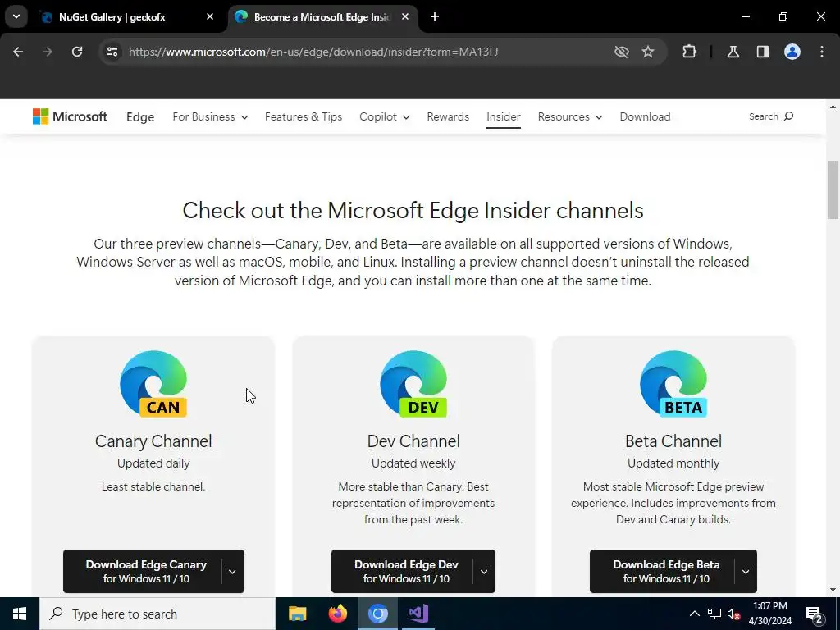
Task: Expand Edge Dev platform options arrow
Action: coord(484,572)
